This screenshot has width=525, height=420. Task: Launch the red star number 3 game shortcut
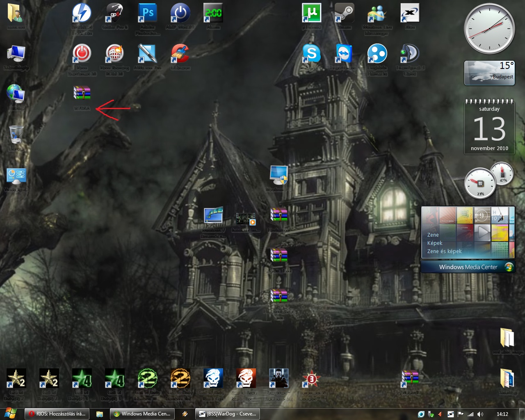pos(311,378)
